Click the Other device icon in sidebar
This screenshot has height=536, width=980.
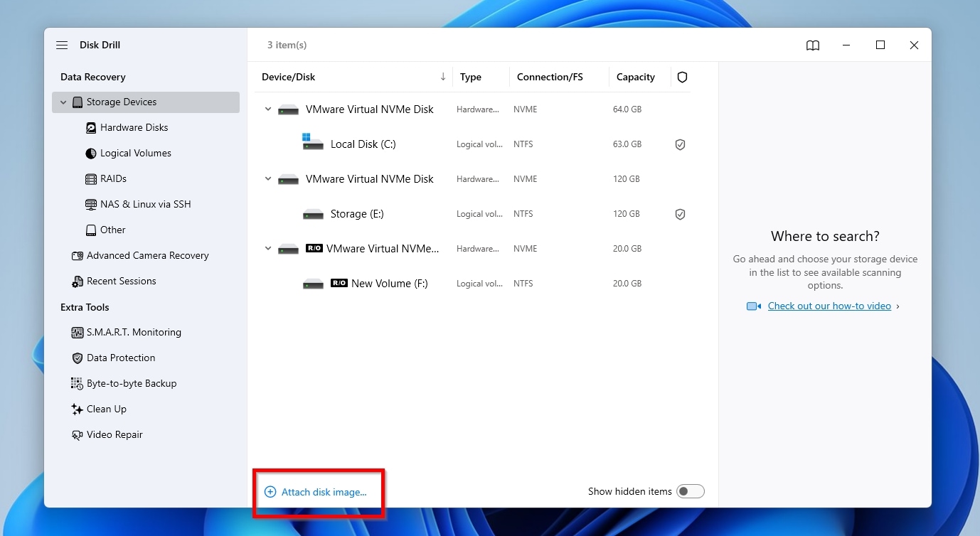[x=91, y=230]
